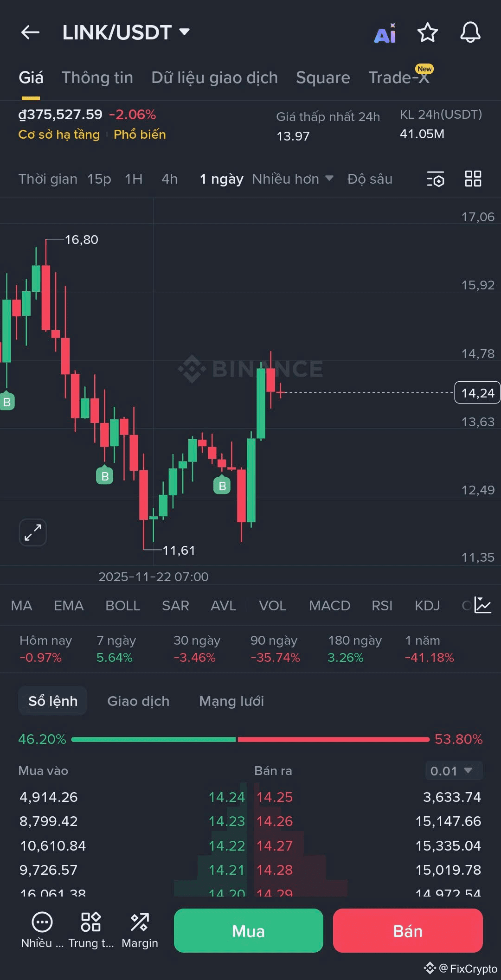Open the Dữ liệu giao dịch tab
The image size is (501, 980).
click(x=215, y=77)
